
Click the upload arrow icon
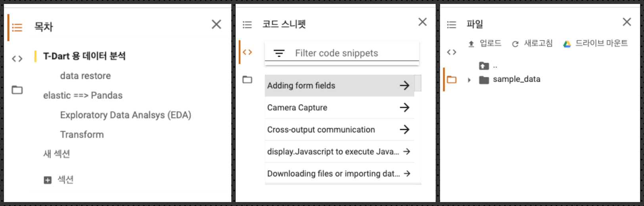point(471,44)
